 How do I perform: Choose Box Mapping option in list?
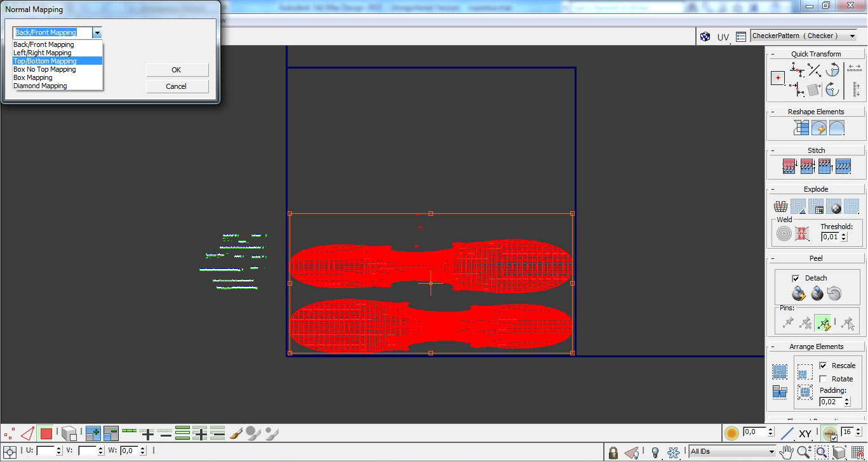[33, 77]
